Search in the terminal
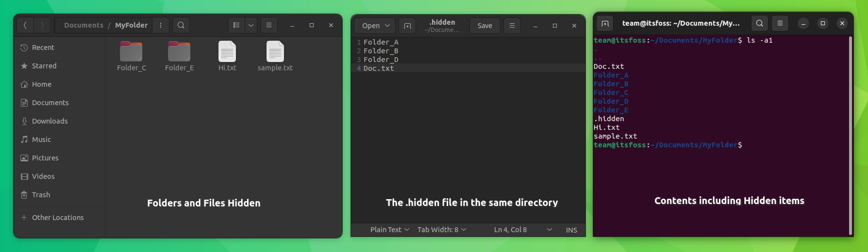 pyautogui.click(x=760, y=23)
